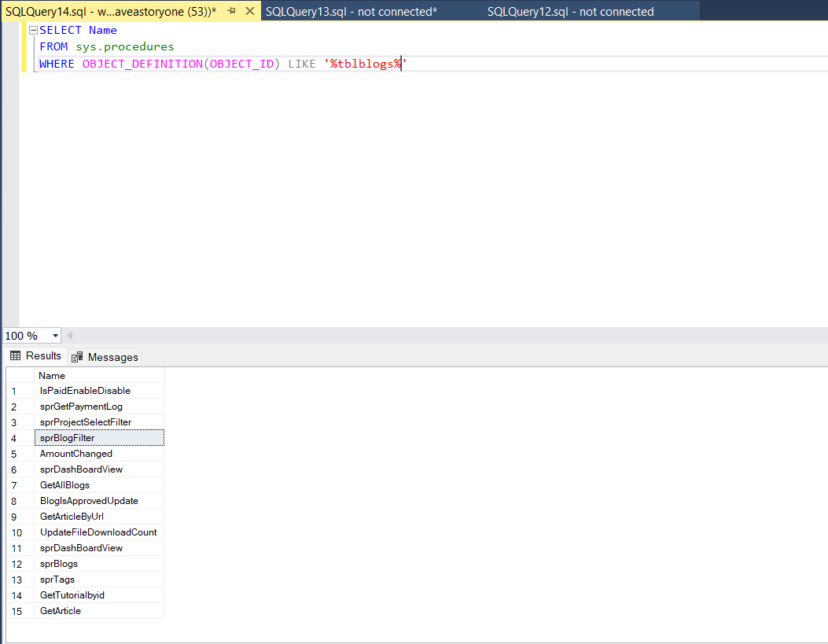Click the Results grid icon

[17, 355]
